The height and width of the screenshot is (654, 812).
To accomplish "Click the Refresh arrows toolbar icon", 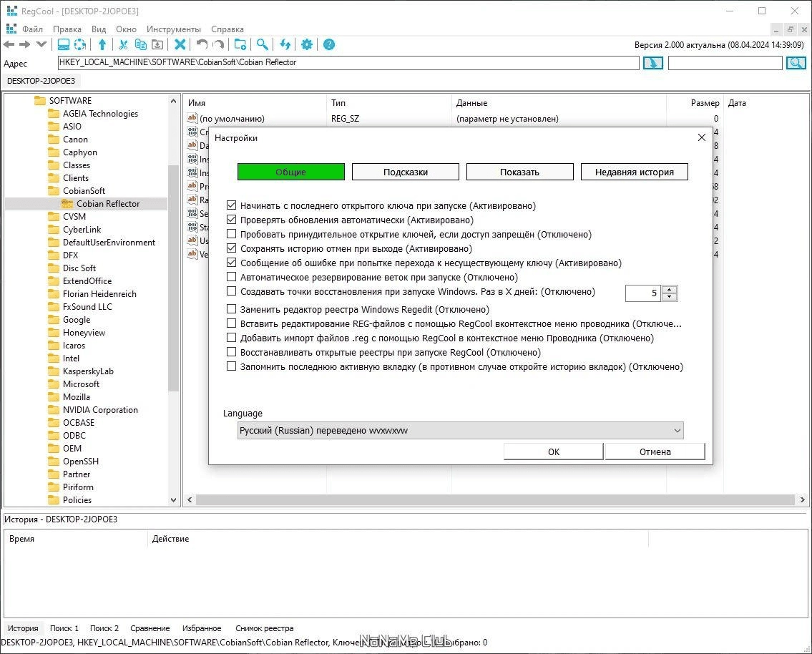I will point(285,44).
